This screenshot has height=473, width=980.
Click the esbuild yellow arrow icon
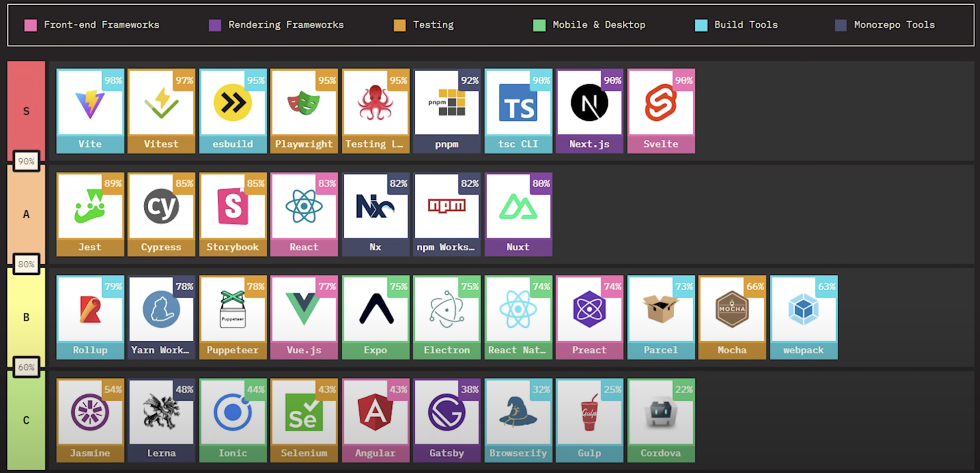233,103
